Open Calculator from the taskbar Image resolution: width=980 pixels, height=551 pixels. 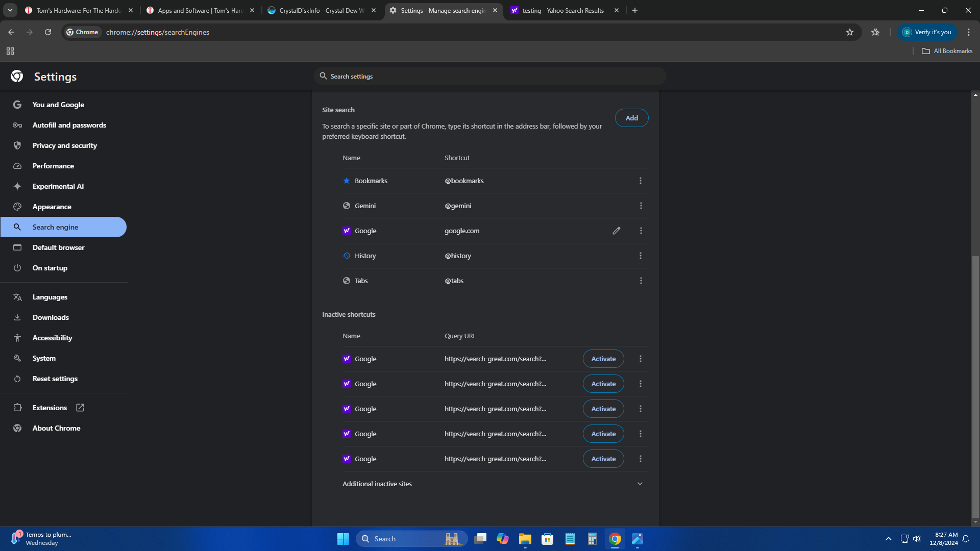click(x=592, y=539)
